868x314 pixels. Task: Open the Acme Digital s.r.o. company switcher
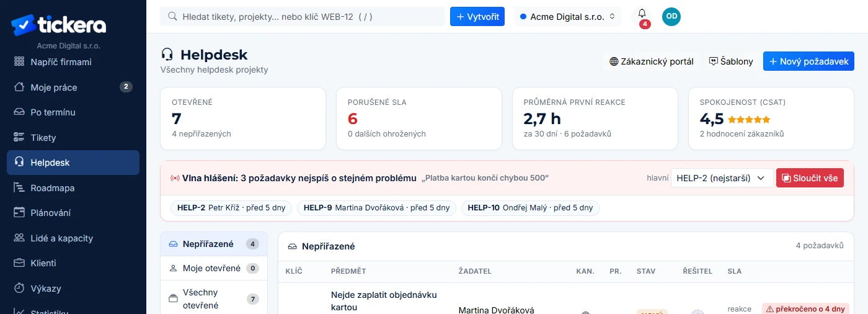point(568,17)
